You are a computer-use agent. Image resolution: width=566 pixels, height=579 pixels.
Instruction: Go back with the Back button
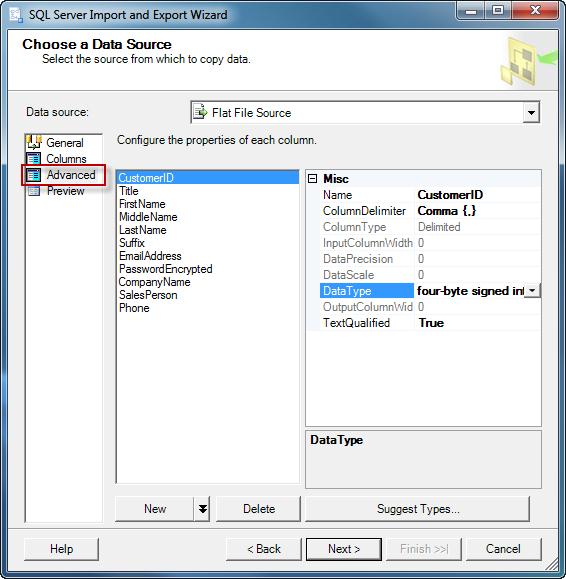click(264, 549)
